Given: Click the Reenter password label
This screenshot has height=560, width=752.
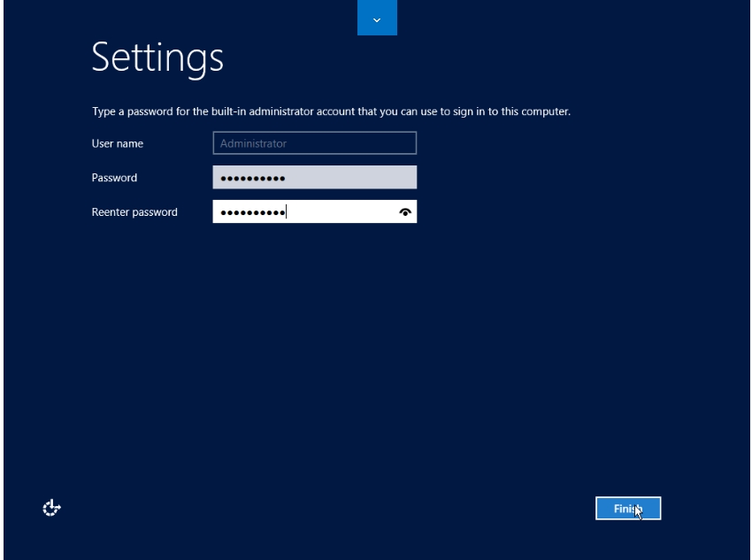Looking at the screenshot, I should pos(134,212).
